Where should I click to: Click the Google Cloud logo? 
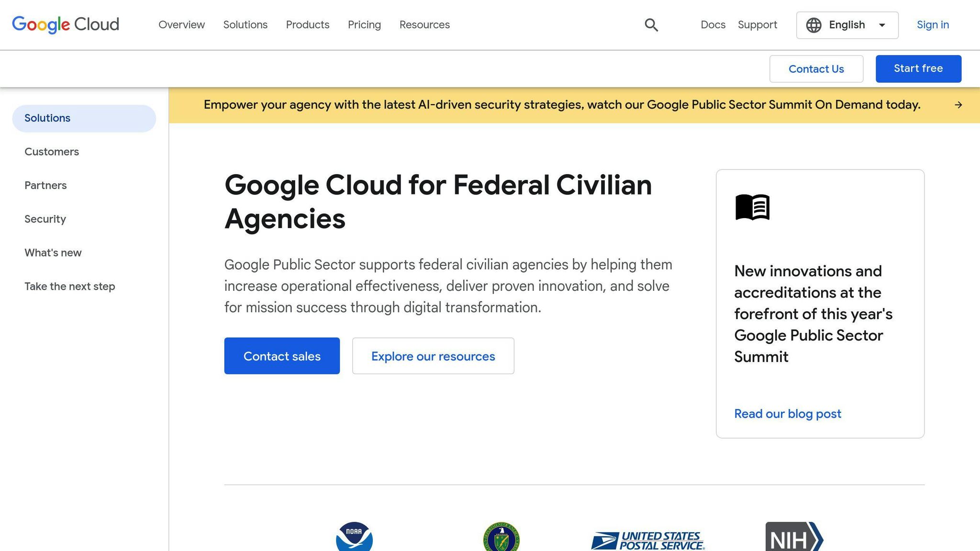click(66, 24)
